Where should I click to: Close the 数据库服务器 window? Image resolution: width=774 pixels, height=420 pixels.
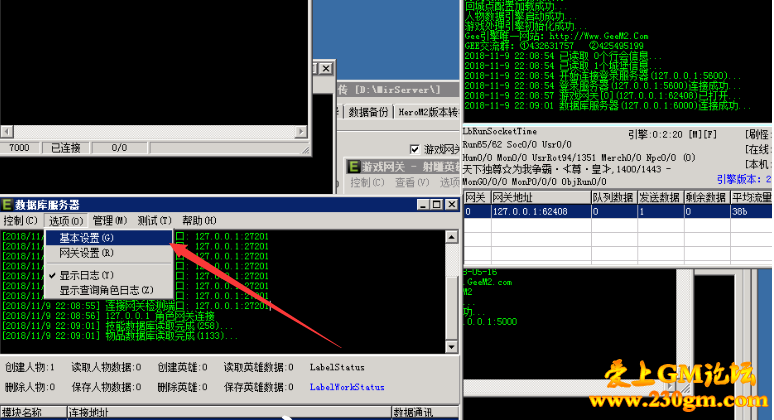(452, 204)
